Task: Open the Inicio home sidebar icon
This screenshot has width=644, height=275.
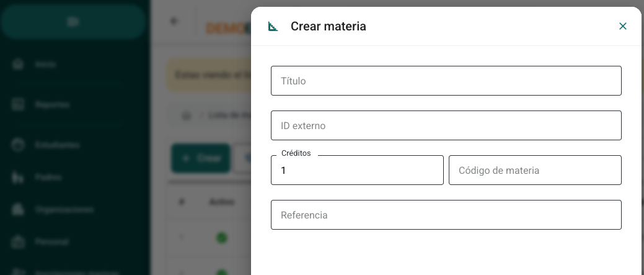Action: (x=17, y=65)
